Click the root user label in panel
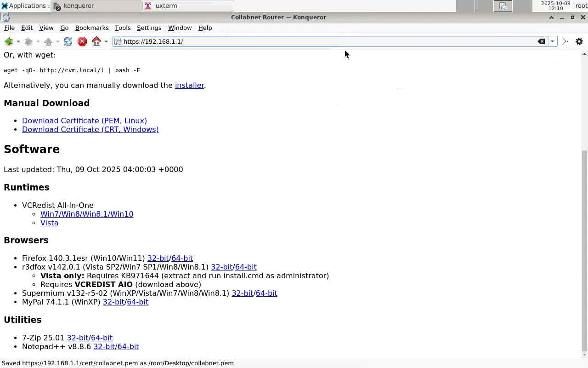Viewport: 588px width, 368px height. pos(581,6)
